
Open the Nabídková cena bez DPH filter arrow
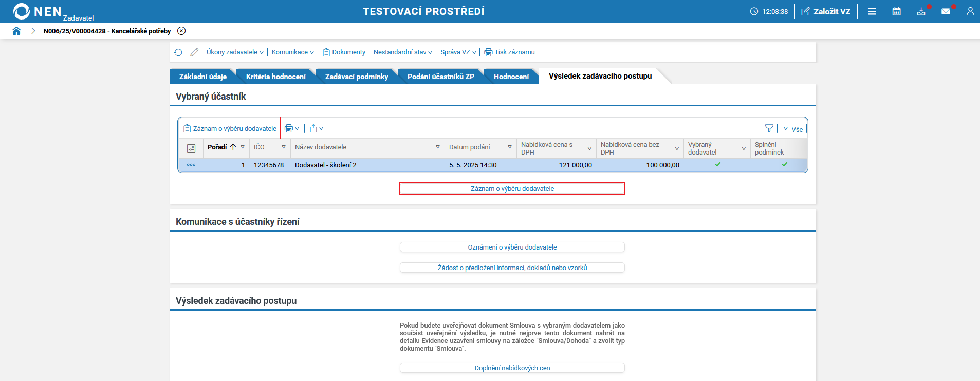point(677,148)
